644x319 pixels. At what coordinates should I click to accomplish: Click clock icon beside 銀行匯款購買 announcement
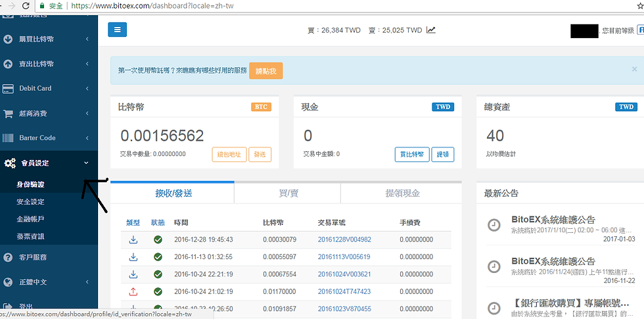pos(494,308)
